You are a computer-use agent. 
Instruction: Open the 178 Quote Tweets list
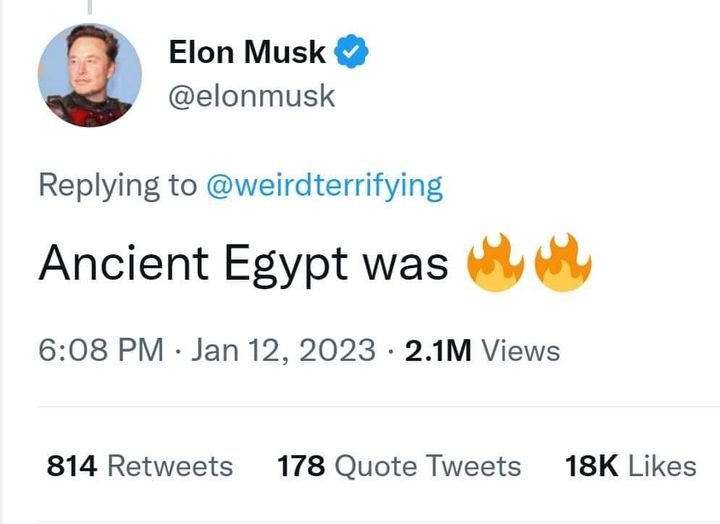click(x=399, y=465)
